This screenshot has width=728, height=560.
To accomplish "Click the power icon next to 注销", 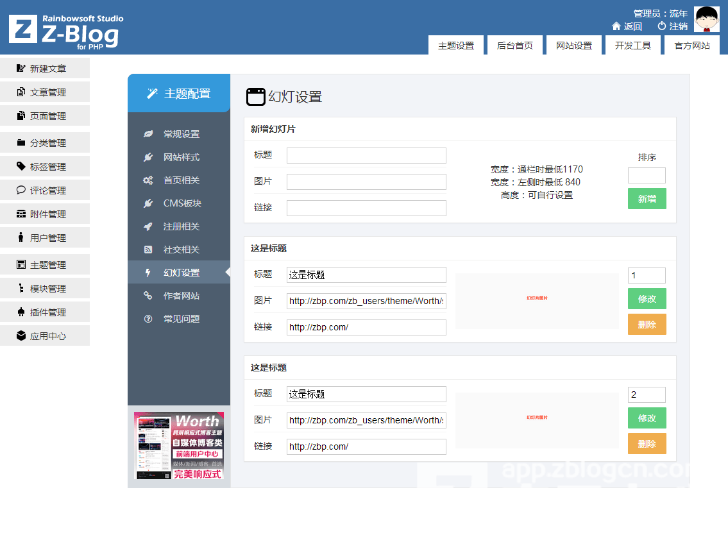I will pos(662,26).
